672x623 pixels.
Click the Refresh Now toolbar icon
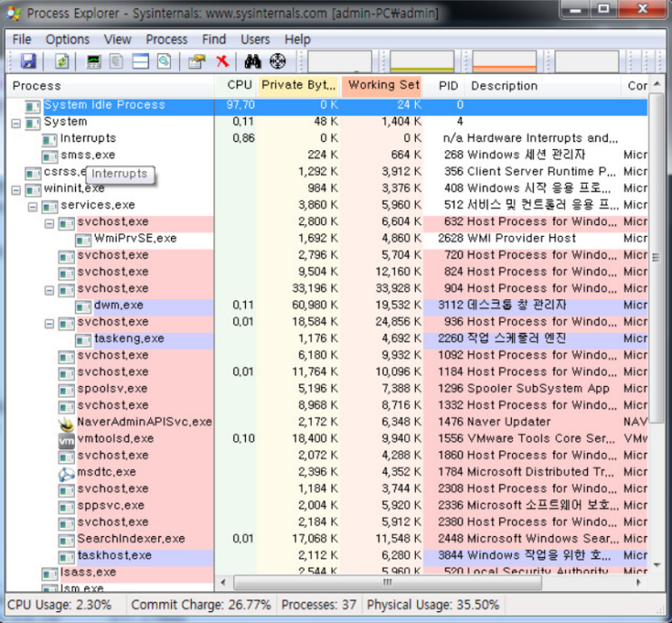pos(62,61)
